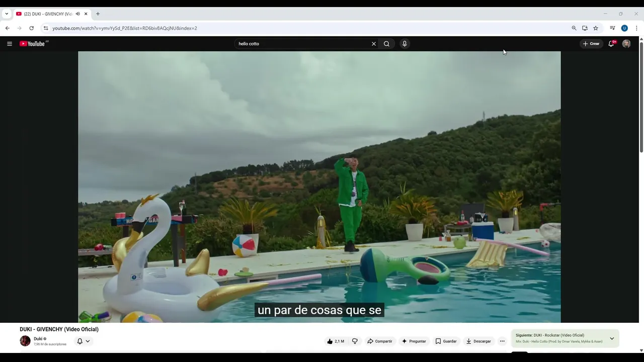Viewport: 644px width, 362px height.
Task: Mute the tab via its speaker icon
Action: tap(77, 14)
